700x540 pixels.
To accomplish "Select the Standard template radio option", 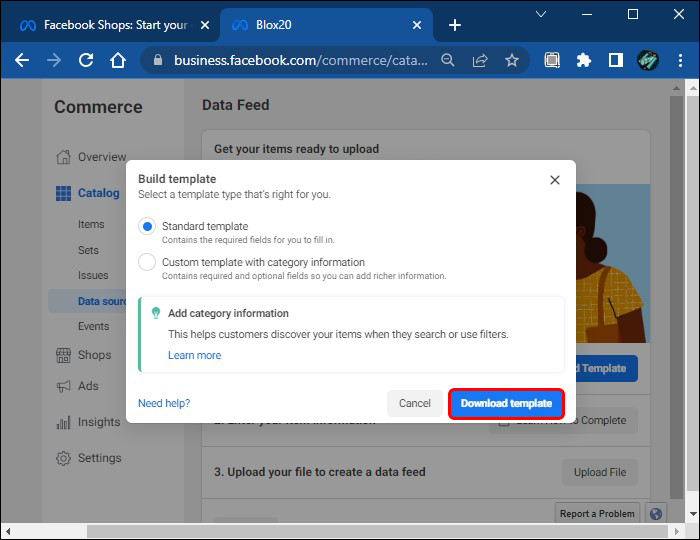I will pos(147,227).
